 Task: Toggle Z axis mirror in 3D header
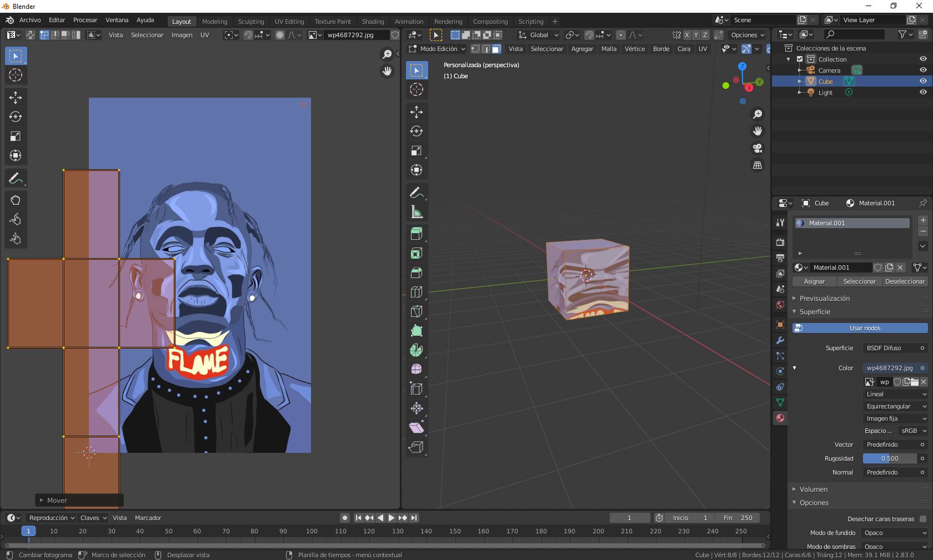click(x=705, y=35)
